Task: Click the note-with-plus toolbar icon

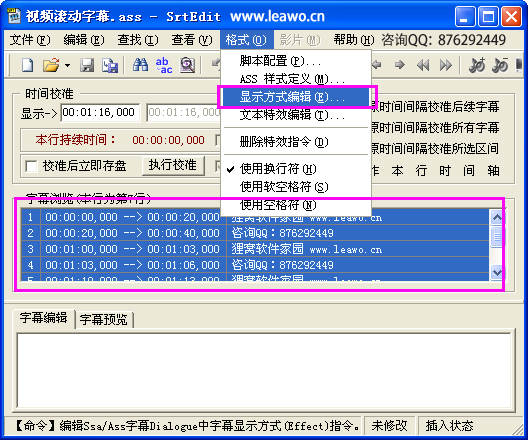Action: pos(477,65)
